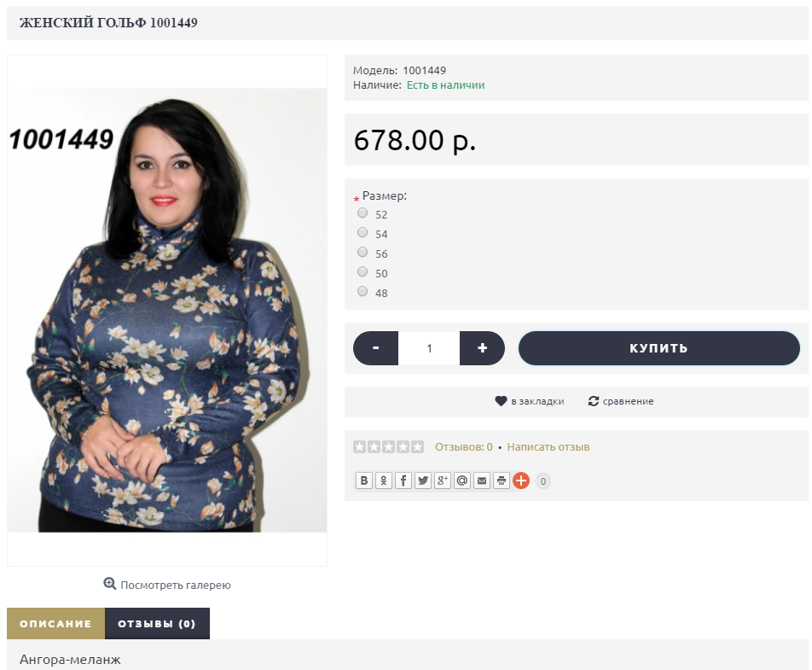The width and height of the screenshot is (812, 670).
Task: Open more share options orange plus
Action: tap(521, 481)
